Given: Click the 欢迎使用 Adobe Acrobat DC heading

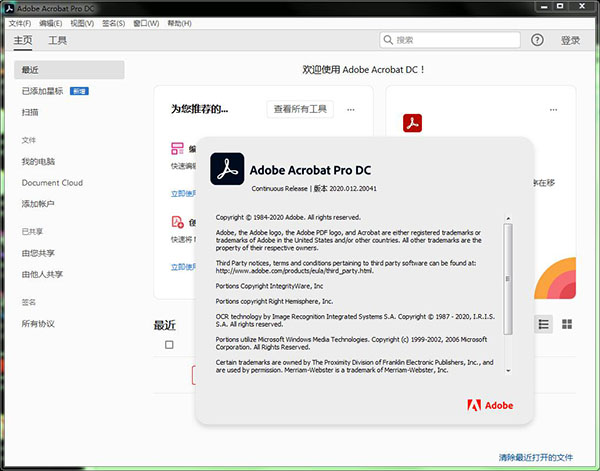Looking at the screenshot, I should coord(364,70).
